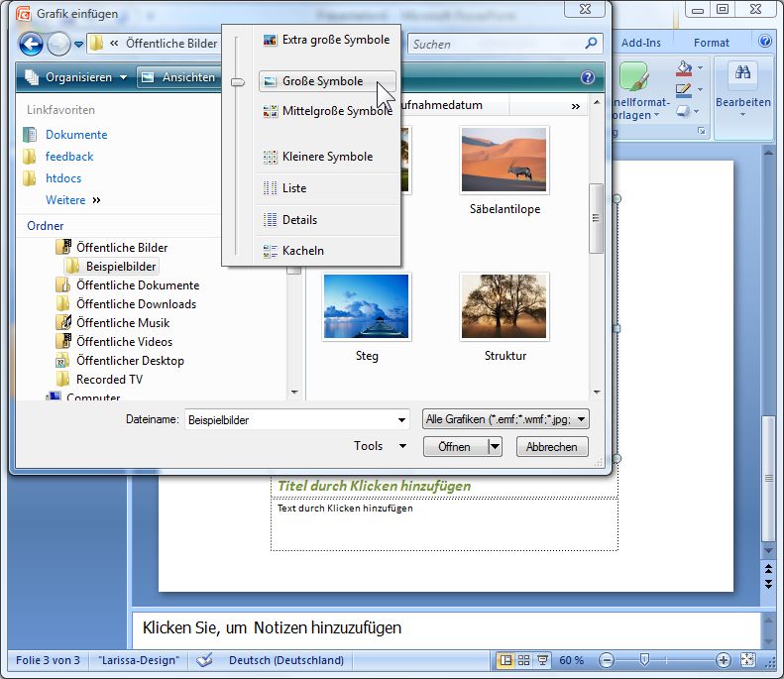Click Deutsch (Deutschland) language indicator
Screen dimensions: 784x679
(x=286, y=660)
